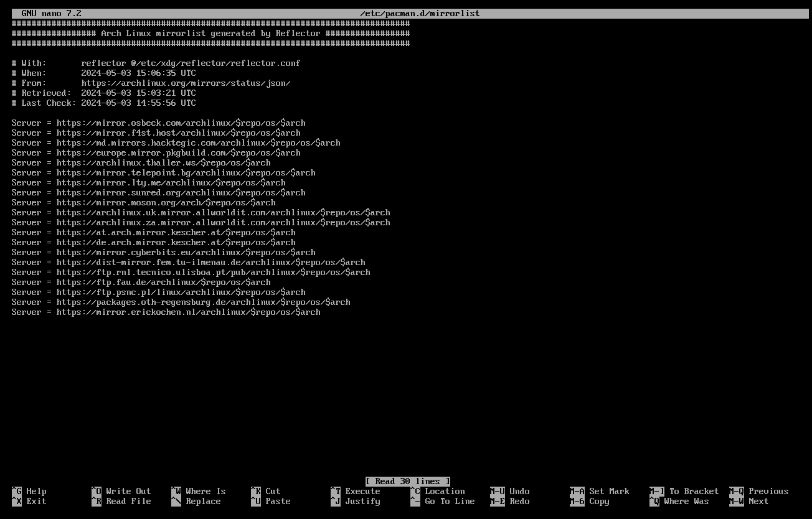Click the ^G Help shortcut
The image size is (812, 519).
click(x=29, y=491)
